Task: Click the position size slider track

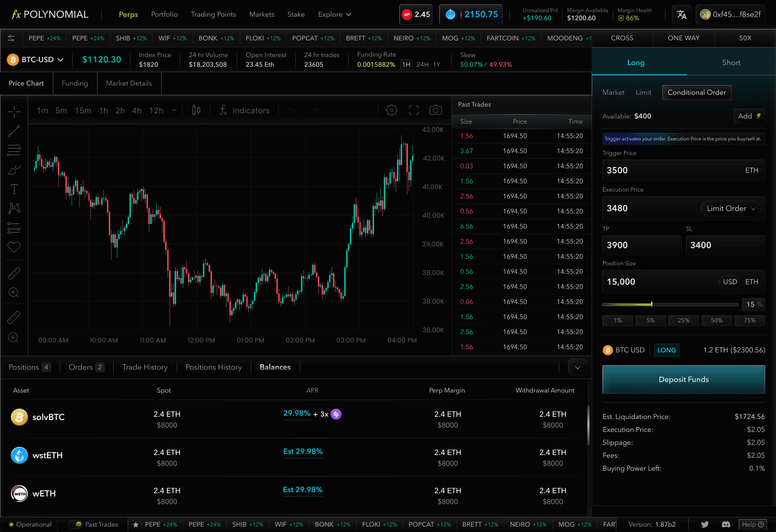Action: (x=670, y=305)
